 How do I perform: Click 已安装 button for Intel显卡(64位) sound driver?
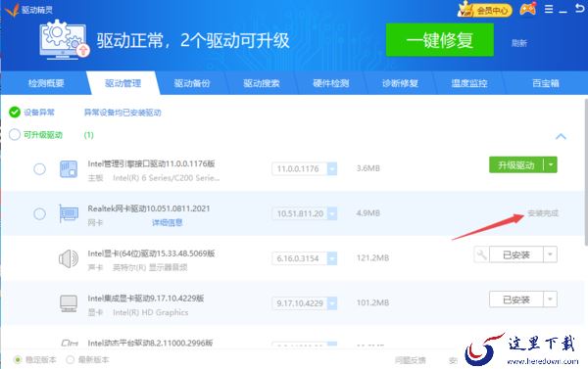click(516, 254)
